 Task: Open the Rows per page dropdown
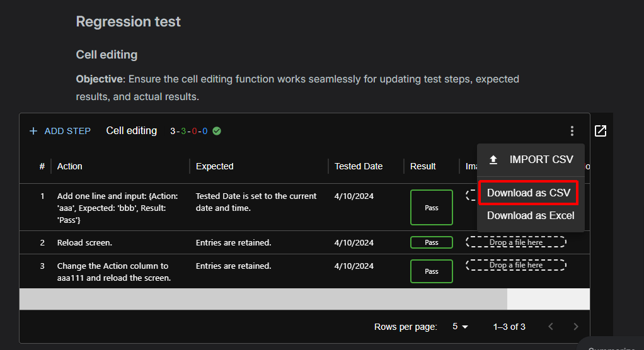pyautogui.click(x=461, y=327)
